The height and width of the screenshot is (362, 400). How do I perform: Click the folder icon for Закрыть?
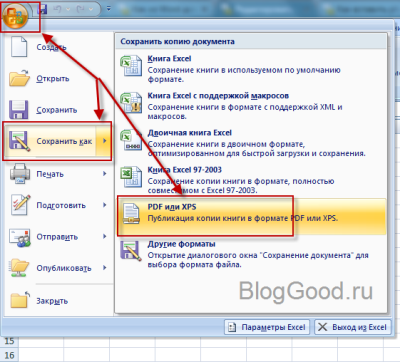pos(20,299)
